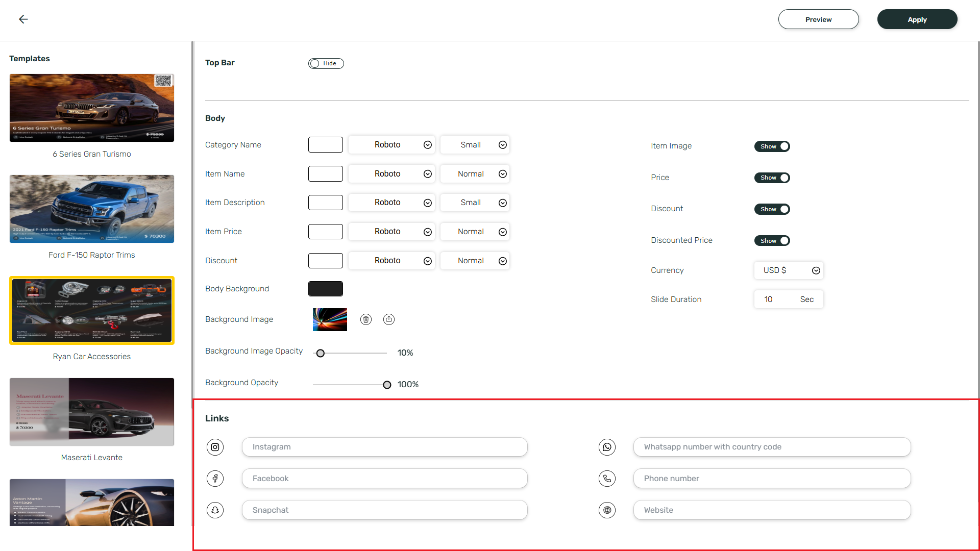Click the Instagram icon in Links
Image resolution: width=980 pixels, height=551 pixels.
[x=215, y=447]
